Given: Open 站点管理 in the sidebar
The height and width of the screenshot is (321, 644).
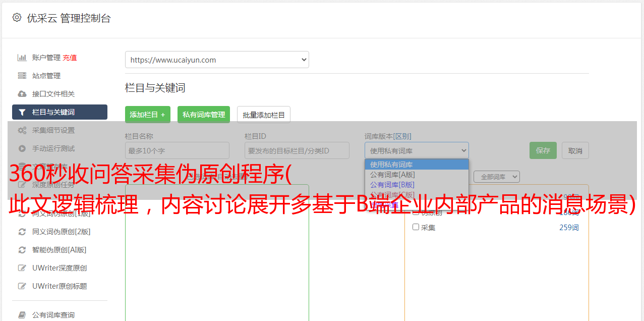Looking at the screenshot, I should (46, 76).
